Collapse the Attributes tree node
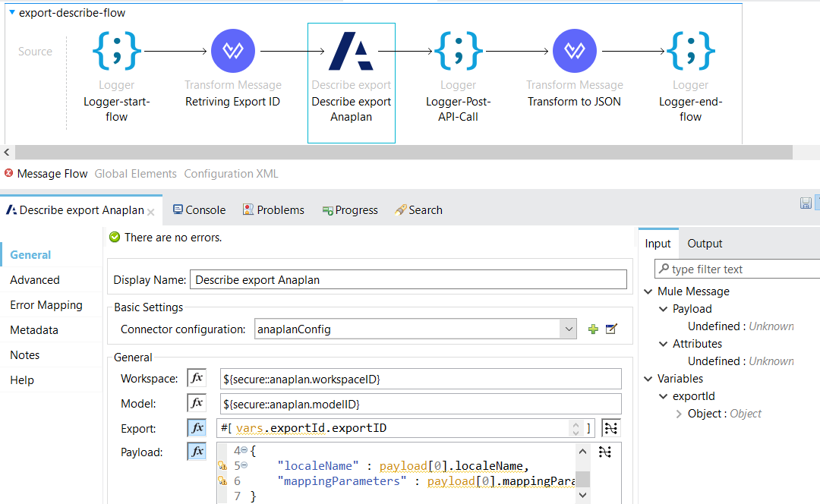The image size is (820, 504). coord(663,344)
